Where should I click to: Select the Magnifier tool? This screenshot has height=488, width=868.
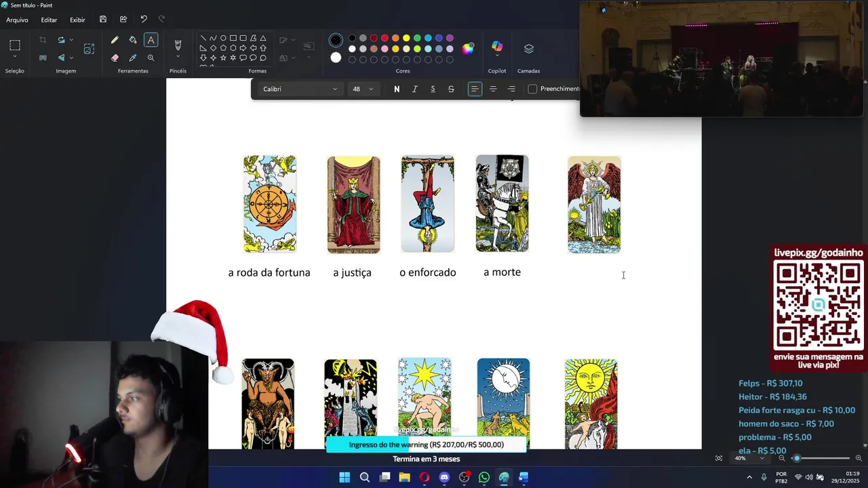point(151,58)
